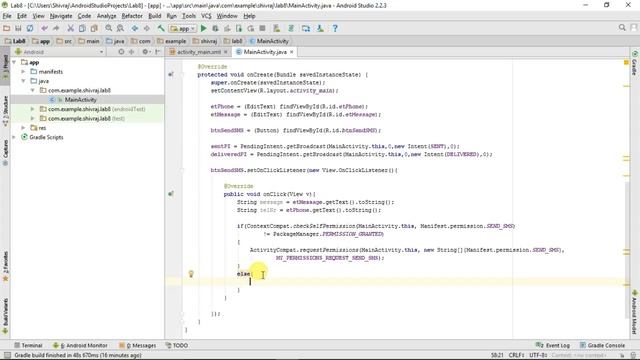Open the Captures side tool window
Viewport: 640px width, 360px height.
tap(5, 153)
